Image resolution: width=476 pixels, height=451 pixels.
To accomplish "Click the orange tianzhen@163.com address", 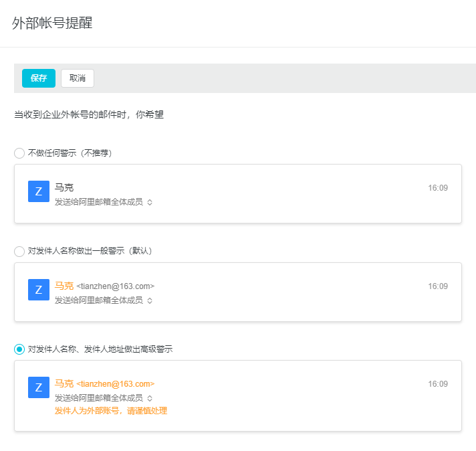I will click(x=116, y=384).
